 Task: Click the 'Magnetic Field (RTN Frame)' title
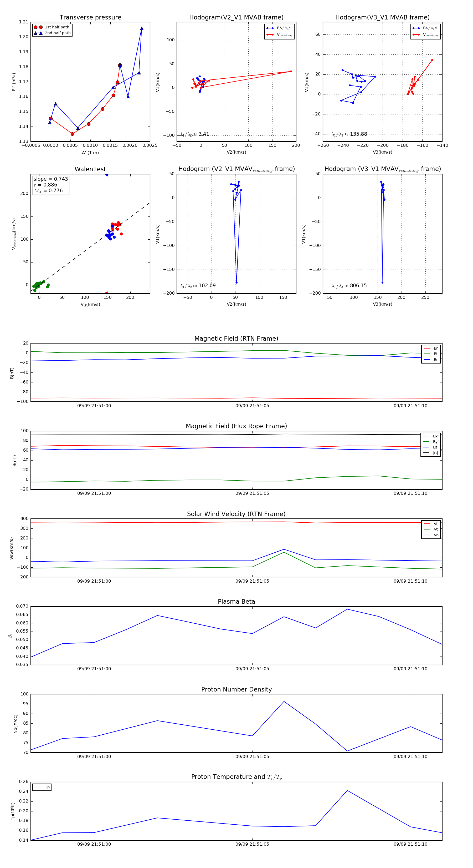[x=236, y=339]
